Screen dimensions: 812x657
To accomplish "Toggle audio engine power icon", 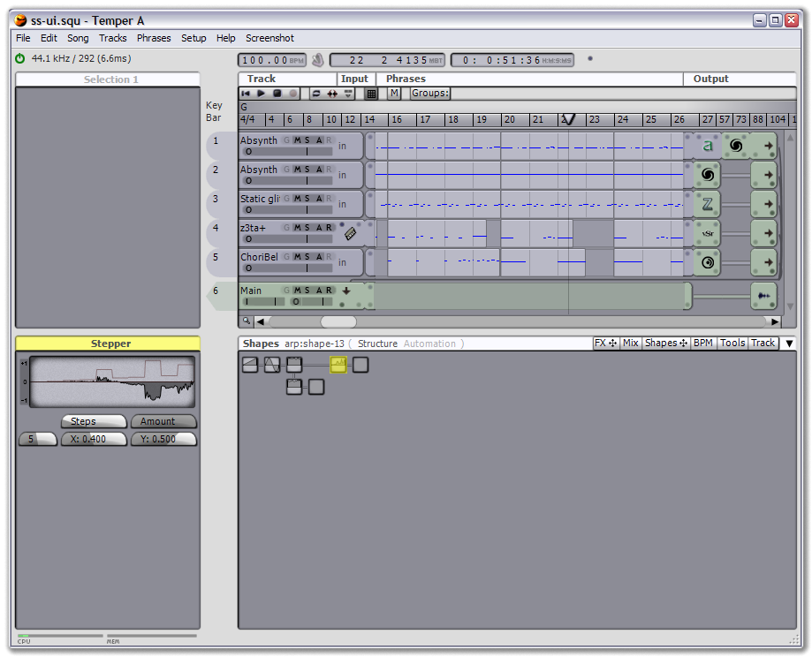I will click(x=19, y=58).
